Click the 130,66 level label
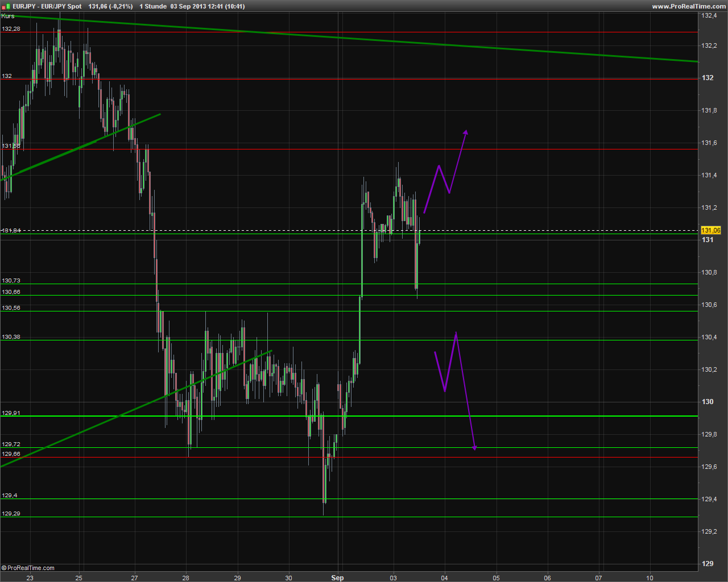The image size is (728, 582). tap(11, 292)
